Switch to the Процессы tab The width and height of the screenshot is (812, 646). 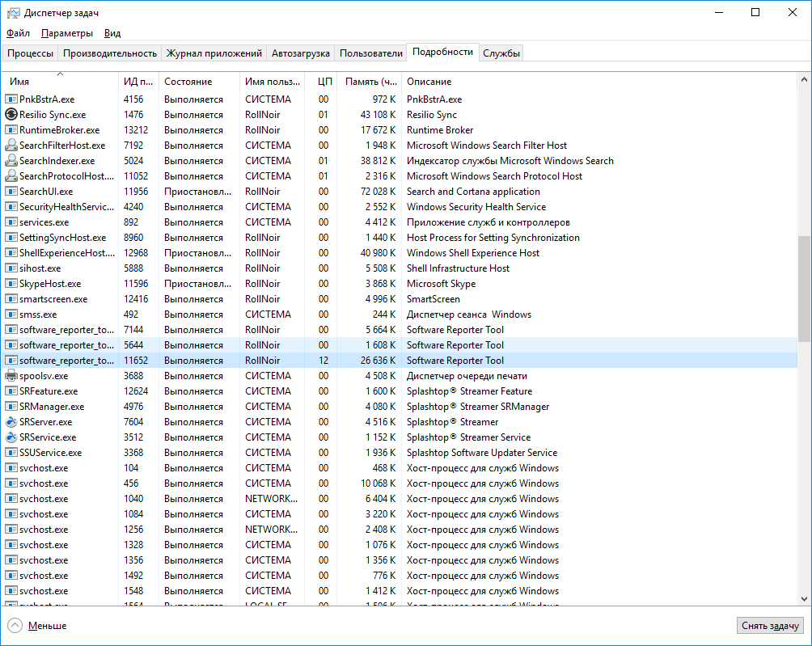pyautogui.click(x=30, y=53)
